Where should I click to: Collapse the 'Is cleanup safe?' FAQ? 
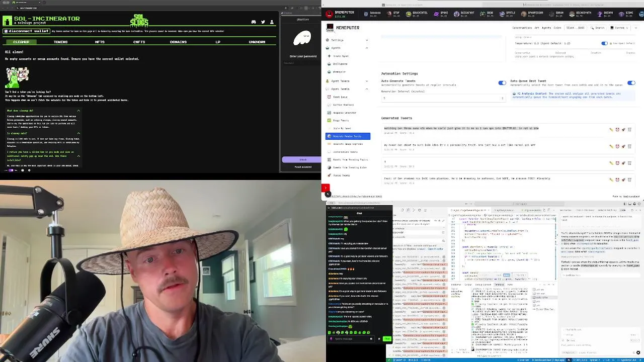pyautogui.click(x=78, y=133)
